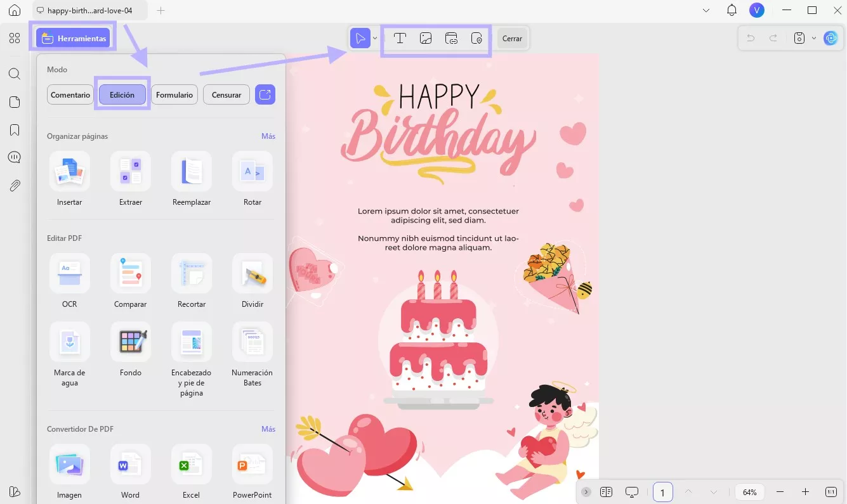Click the Undo arrow
The image size is (847, 504).
(x=751, y=38)
